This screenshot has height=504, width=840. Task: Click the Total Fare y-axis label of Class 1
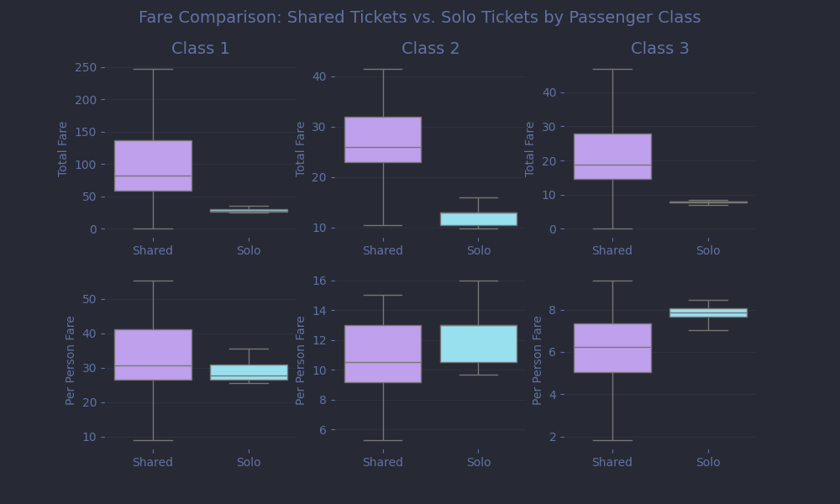[x=63, y=149]
